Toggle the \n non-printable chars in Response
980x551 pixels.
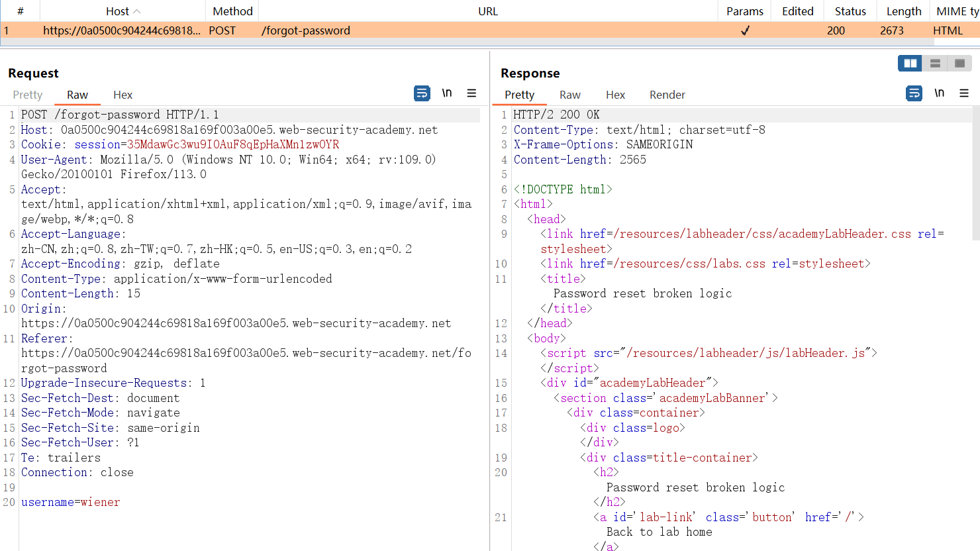click(939, 93)
